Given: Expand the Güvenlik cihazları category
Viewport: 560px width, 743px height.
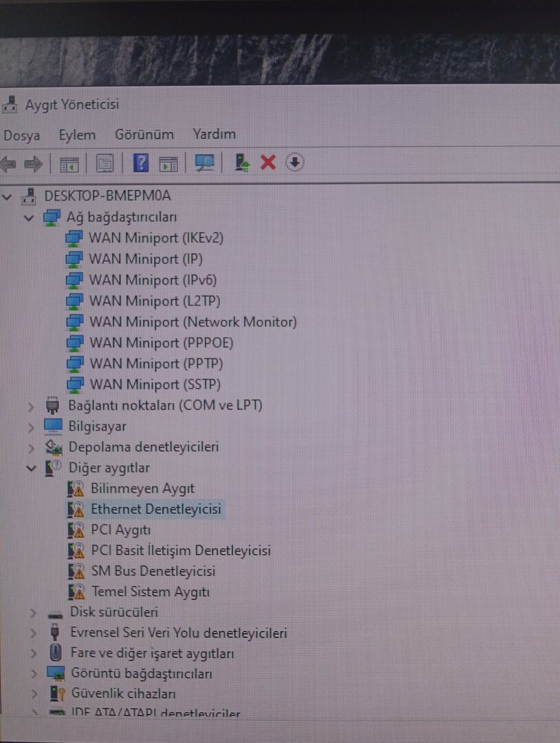Looking at the screenshot, I should (34, 694).
